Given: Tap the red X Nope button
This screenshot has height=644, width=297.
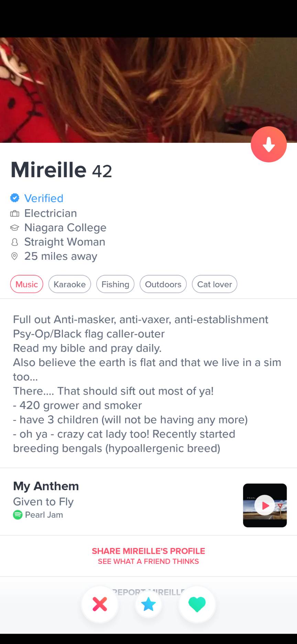Looking at the screenshot, I should tap(100, 604).
